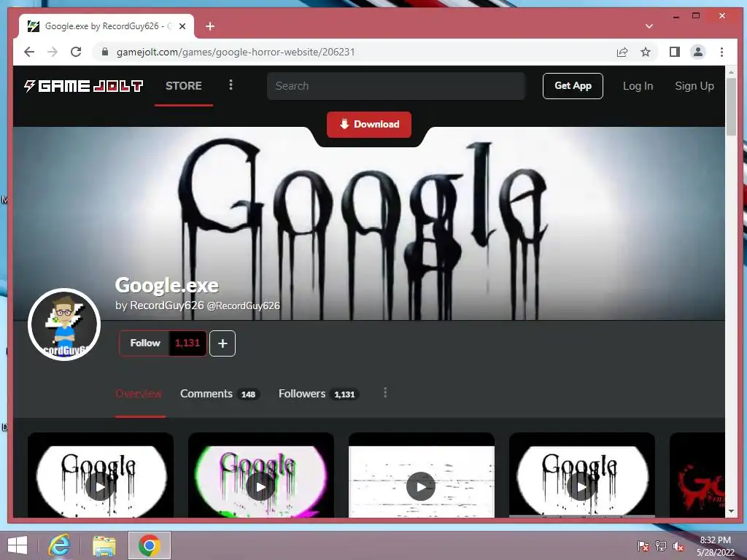Open RecordGuy626 profile avatar
The width and height of the screenshot is (747, 560).
coord(64,324)
